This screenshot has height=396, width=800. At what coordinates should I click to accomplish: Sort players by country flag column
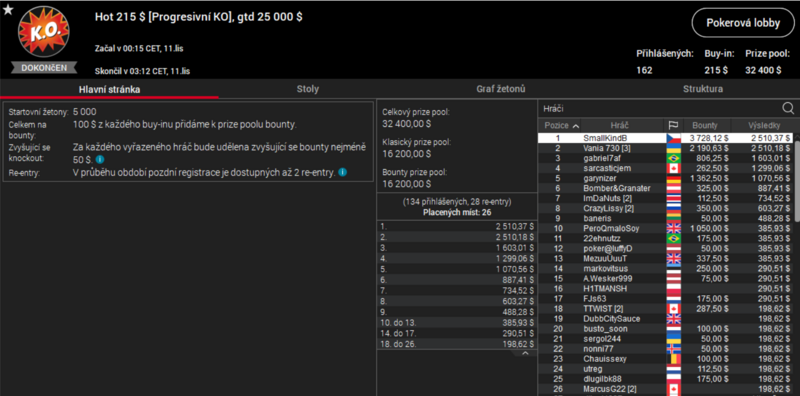click(673, 125)
